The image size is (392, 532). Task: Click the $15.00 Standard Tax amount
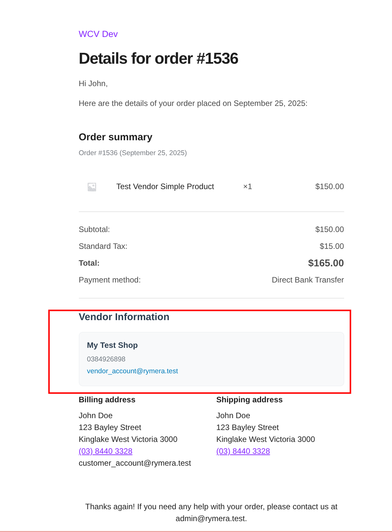(x=331, y=246)
